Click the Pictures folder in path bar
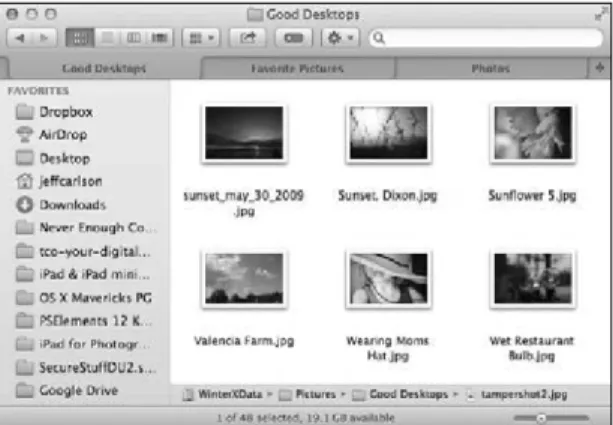The image size is (613, 425). (307, 395)
